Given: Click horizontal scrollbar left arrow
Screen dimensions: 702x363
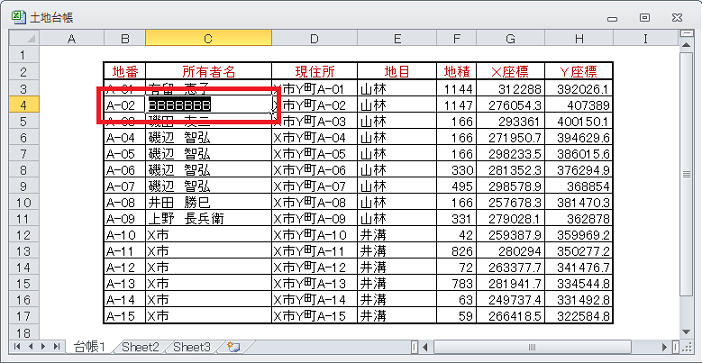Looking at the screenshot, I should point(425,347).
